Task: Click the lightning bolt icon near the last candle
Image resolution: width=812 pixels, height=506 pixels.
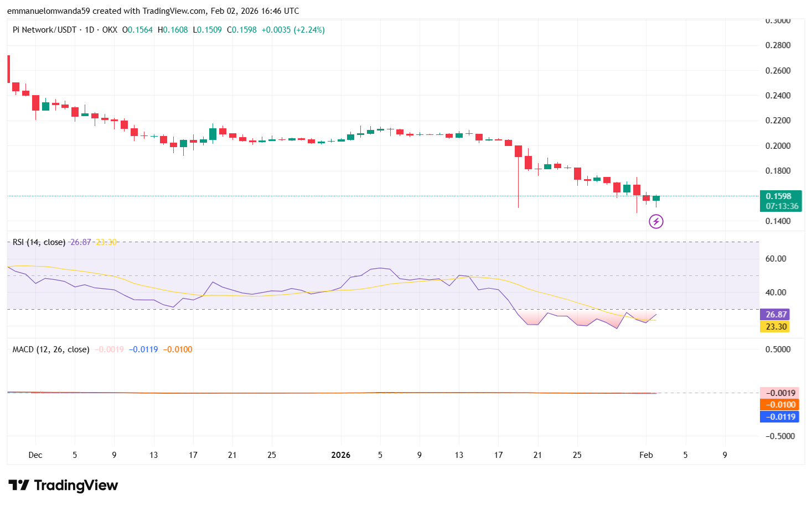Action: pos(656,221)
